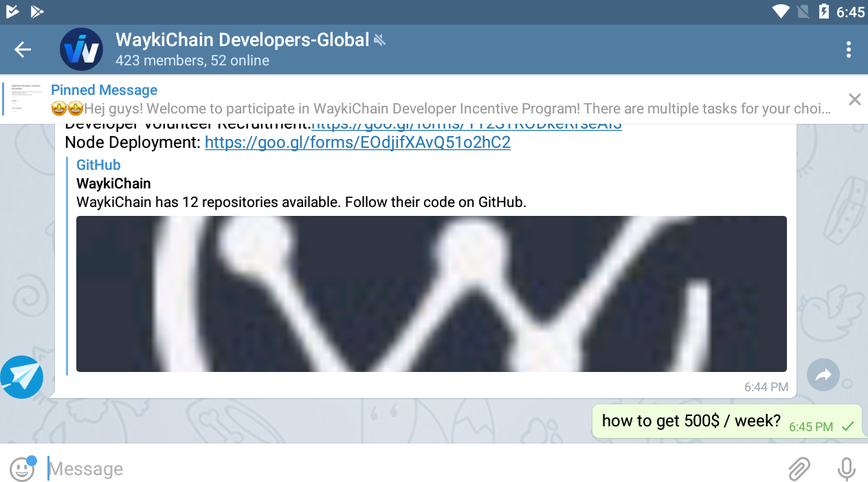Tap the 6:44 PM message timestamp
868x482 pixels.
pyautogui.click(x=766, y=387)
